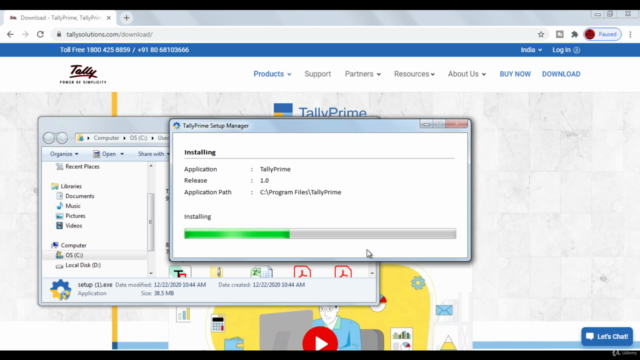Click the Log In link
The width and height of the screenshot is (640, 360).
point(566,50)
